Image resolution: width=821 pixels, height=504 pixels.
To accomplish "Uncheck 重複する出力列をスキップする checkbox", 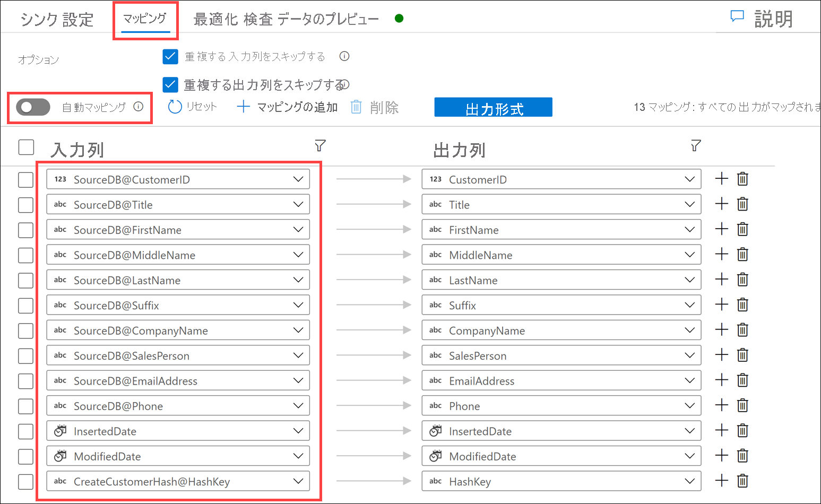I will [x=170, y=84].
